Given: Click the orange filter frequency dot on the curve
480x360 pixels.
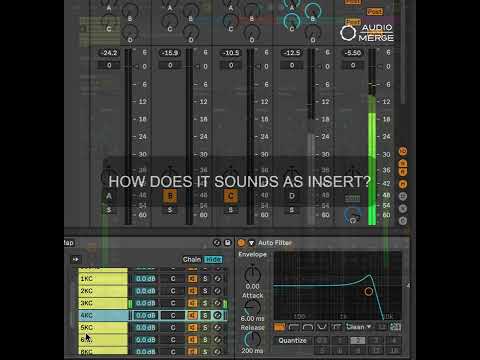Looking at the screenshot, I should tap(368, 291).
